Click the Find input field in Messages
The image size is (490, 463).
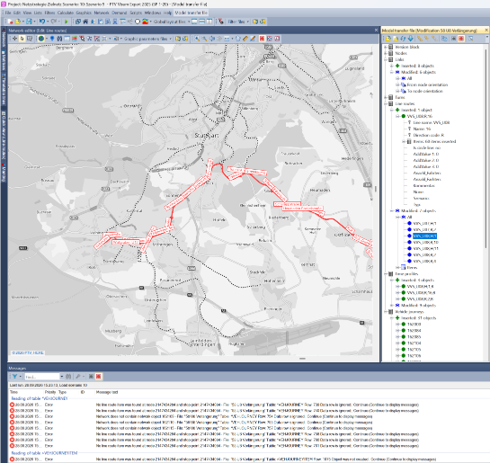[42, 376]
